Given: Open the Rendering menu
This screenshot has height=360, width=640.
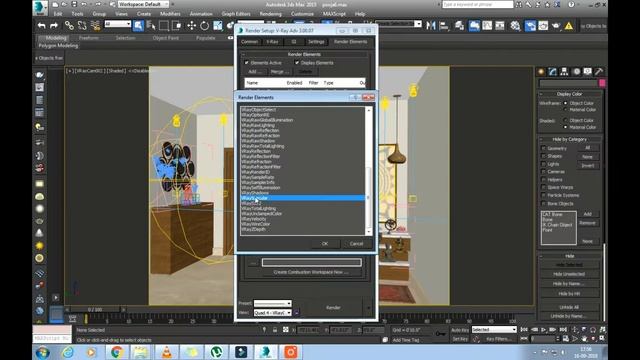Looking at the screenshot, I should click(270, 14).
